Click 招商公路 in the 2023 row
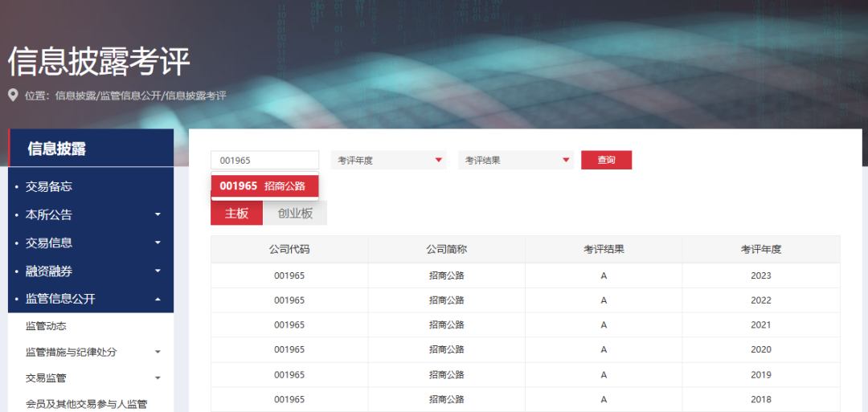This screenshot has width=868, height=412. coord(446,275)
